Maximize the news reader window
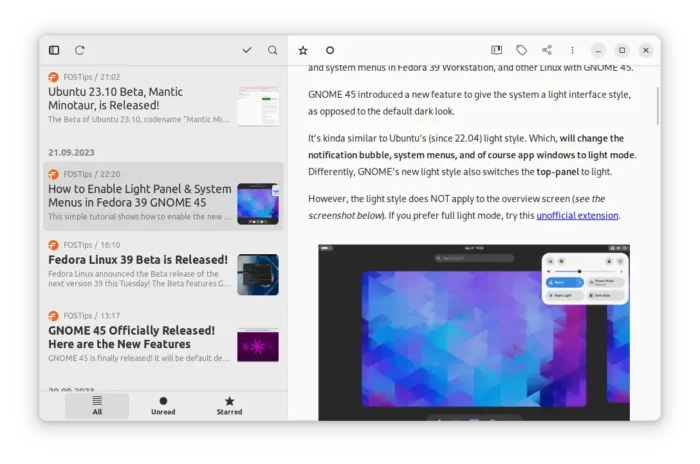The height and width of the screenshot is (464, 700). coord(622,50)
